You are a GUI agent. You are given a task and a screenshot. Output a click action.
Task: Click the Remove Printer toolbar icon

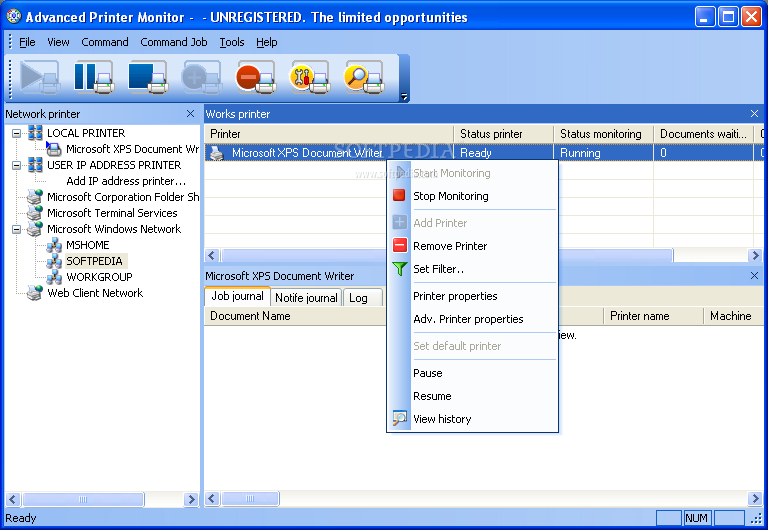[255, 78]
